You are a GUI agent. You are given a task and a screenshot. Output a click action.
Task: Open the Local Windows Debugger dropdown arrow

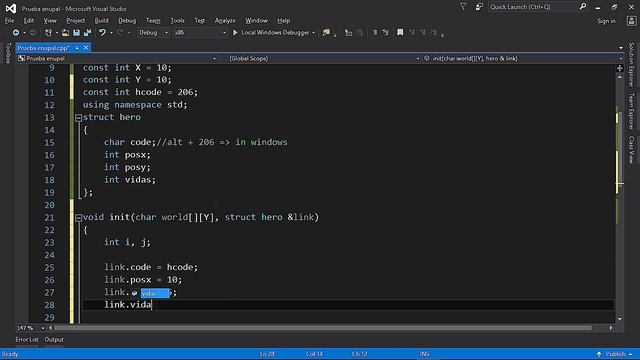pyautogui.click(x=313, y=33)
